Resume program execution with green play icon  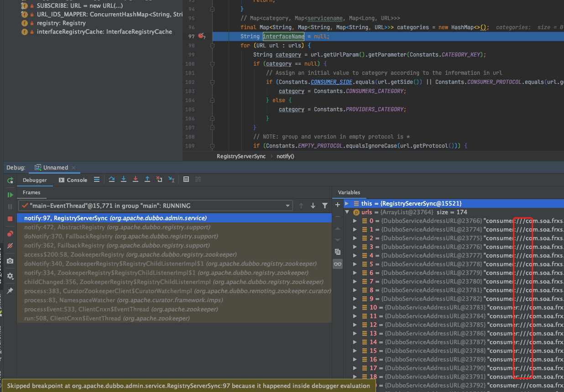pos(10,194)
